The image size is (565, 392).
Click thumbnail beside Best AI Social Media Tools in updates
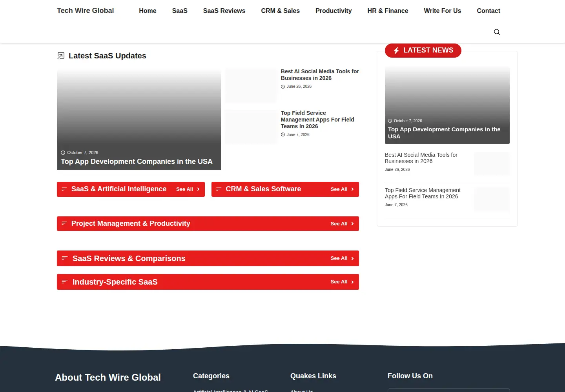251,86
